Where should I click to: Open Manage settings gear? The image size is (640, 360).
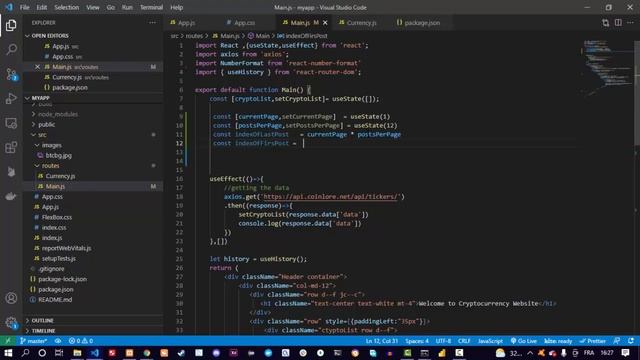[11, 322]
